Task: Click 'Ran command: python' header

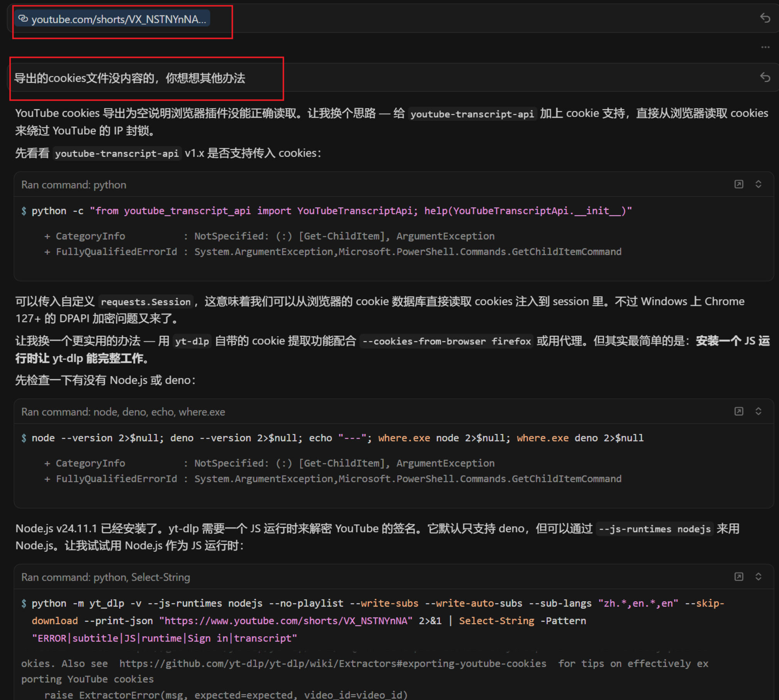Action: 74,185
